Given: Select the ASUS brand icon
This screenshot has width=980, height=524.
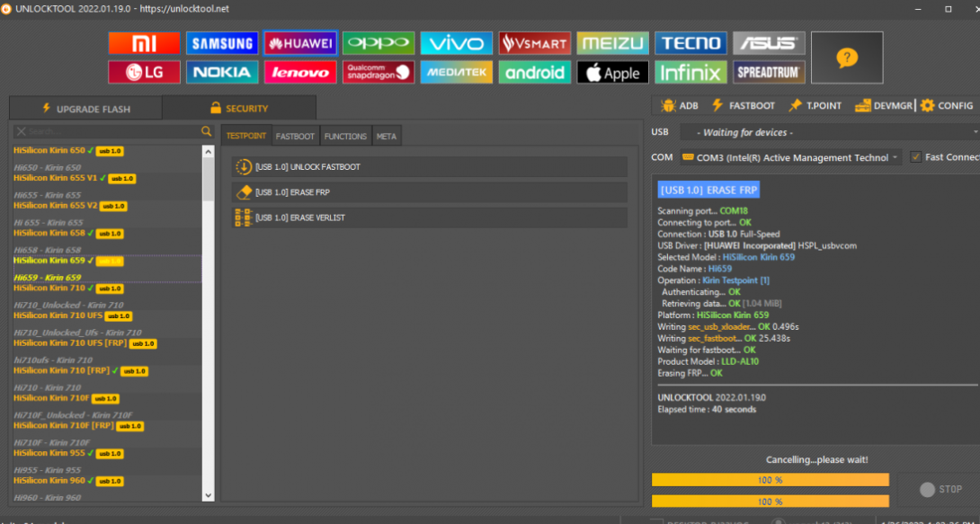Looking at the screenshot, I should pyautogui.click(x=769, y=43).
